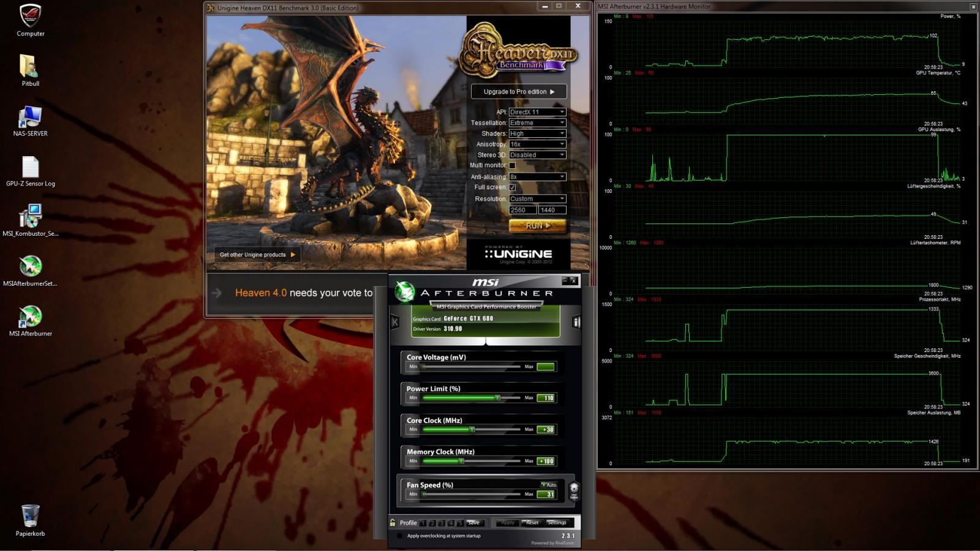
Task: Click the Unigine logo in Heaven
Action: click(x=518, y=253)
